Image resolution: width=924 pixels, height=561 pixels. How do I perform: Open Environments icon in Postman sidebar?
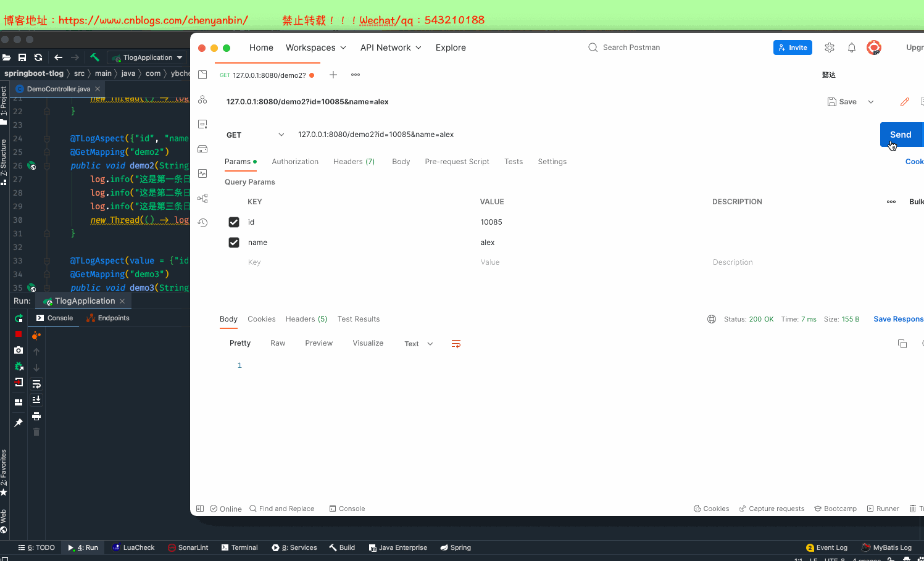pos(202,124)
